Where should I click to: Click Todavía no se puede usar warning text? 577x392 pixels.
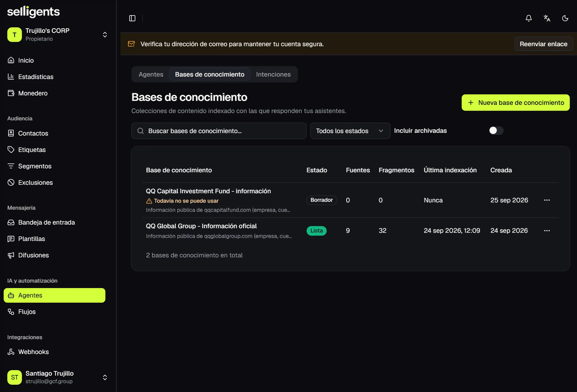pos(186,201)
